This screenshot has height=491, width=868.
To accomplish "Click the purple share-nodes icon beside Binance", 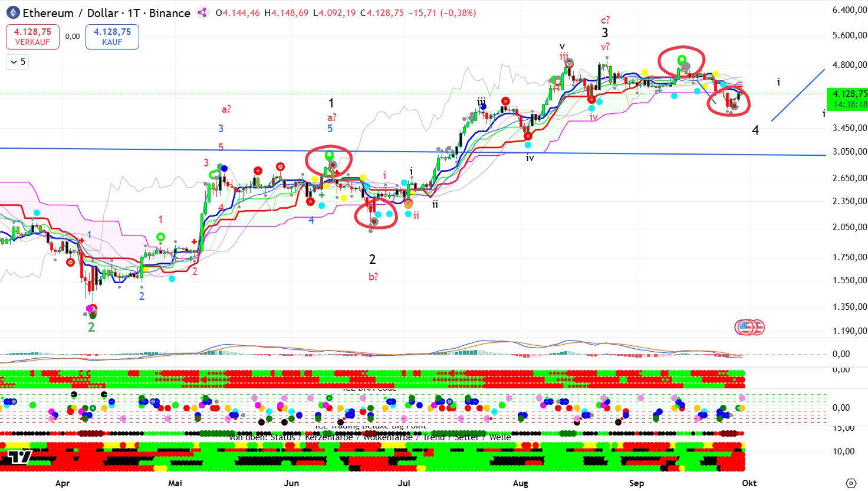I will [x=202, y=12].
